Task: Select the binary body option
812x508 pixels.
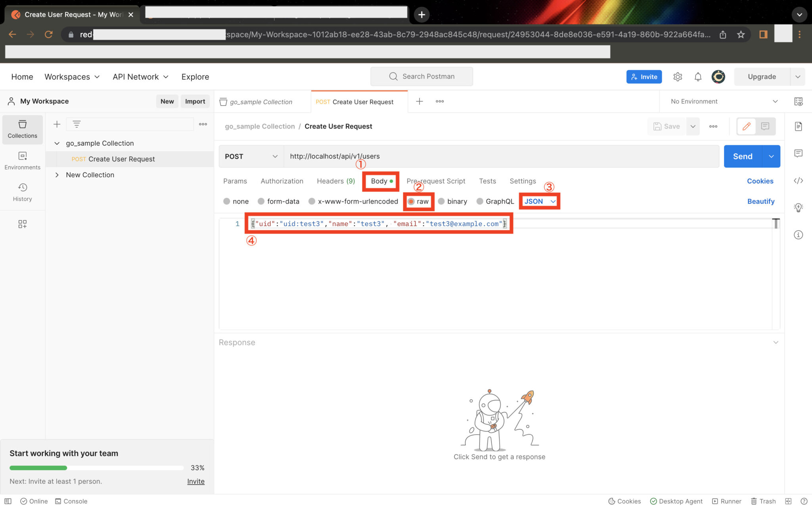Action: [x=452, y=201]
